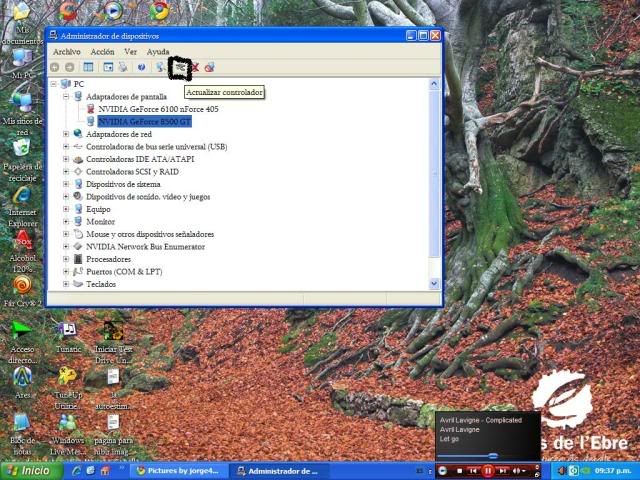Expand the Equipo category
This screenshot has width=640, height=480.
66,209
